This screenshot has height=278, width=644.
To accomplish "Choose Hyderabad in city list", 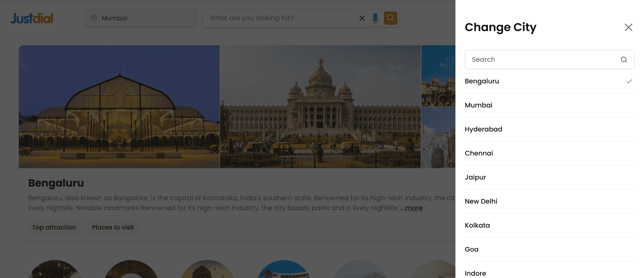I will pyautogui.click(x=483, y=129).
